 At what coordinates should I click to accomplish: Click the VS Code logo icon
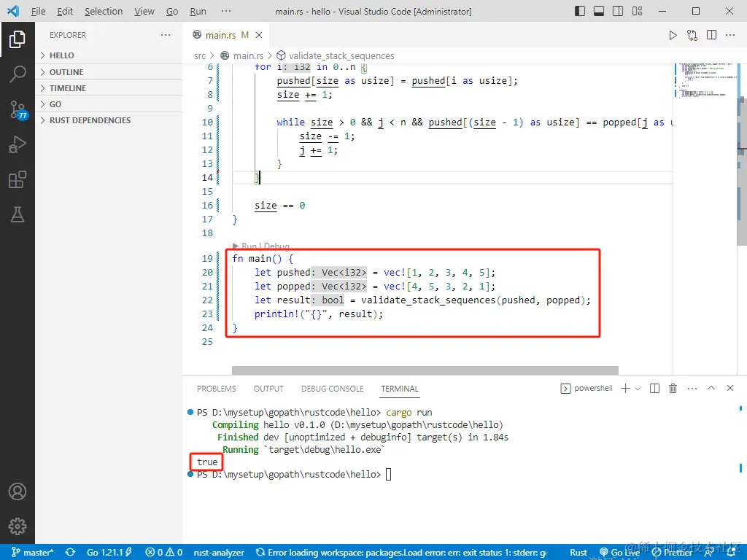(13, 11)
